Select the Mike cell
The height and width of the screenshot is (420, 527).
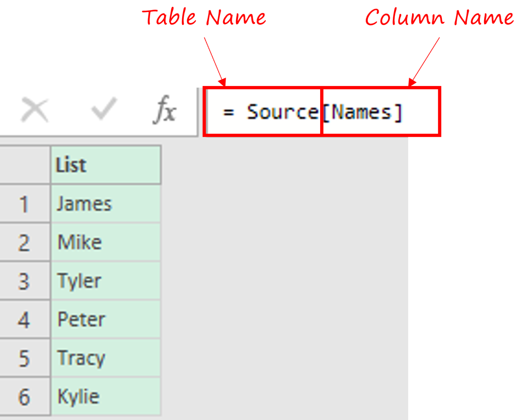106,242
